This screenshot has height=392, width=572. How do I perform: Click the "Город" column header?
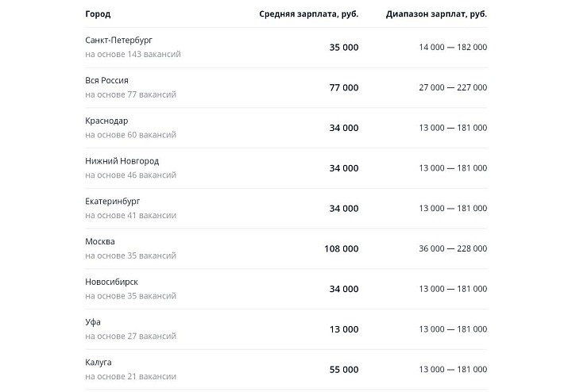coord(98,14)
